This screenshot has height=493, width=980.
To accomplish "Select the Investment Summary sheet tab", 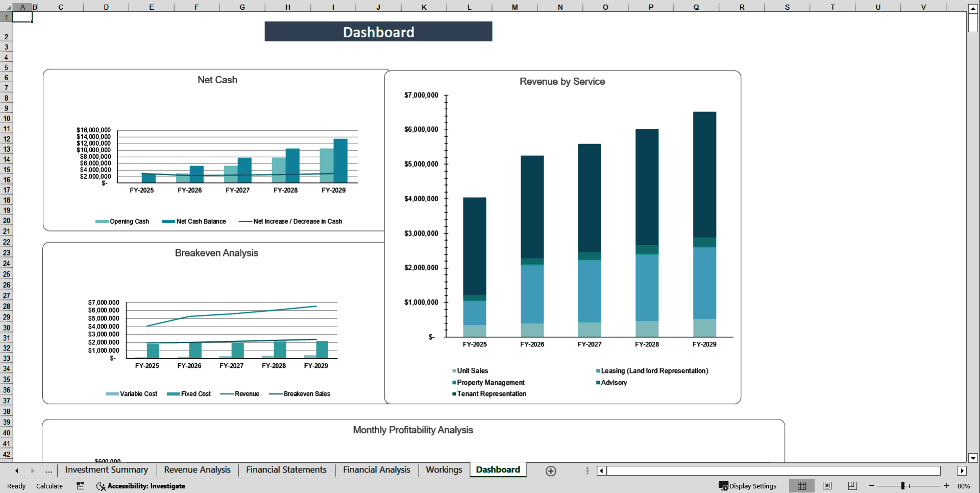I will (106, 469).
